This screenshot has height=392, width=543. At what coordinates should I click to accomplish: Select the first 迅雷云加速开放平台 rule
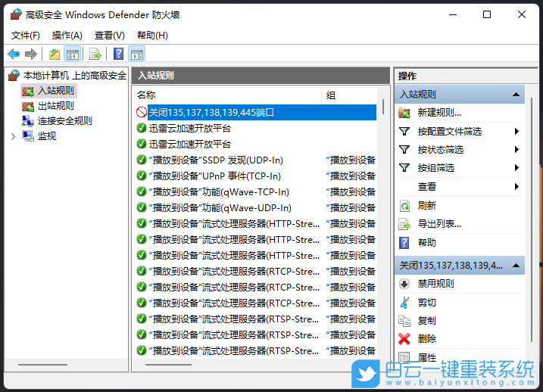256,129
